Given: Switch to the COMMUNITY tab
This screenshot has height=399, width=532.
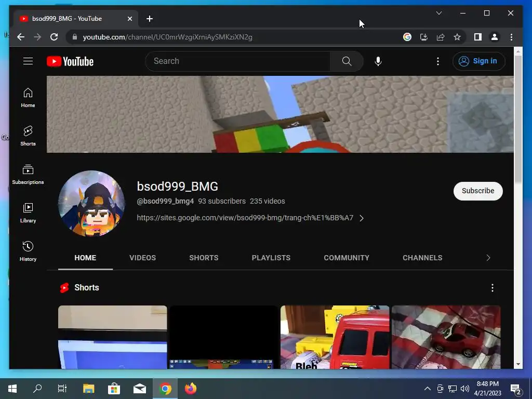Looking at the screenshot, I should pos(347,258).
